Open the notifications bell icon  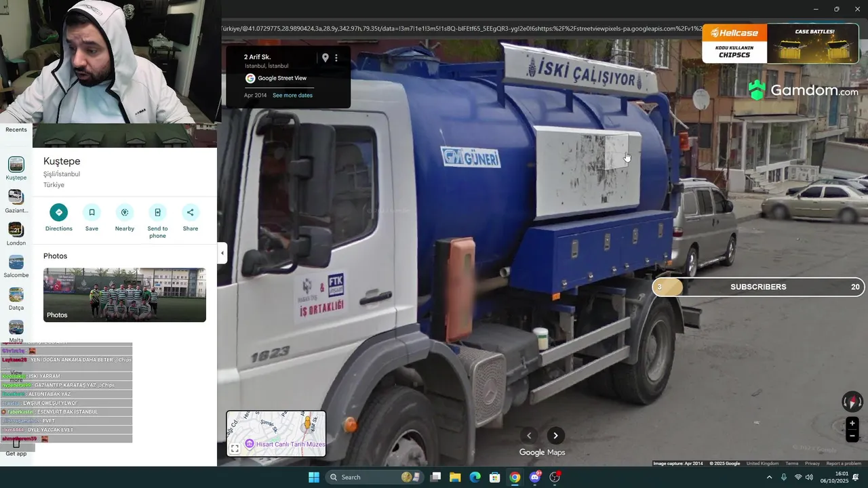pyautogui.click(x=857, y=477)
